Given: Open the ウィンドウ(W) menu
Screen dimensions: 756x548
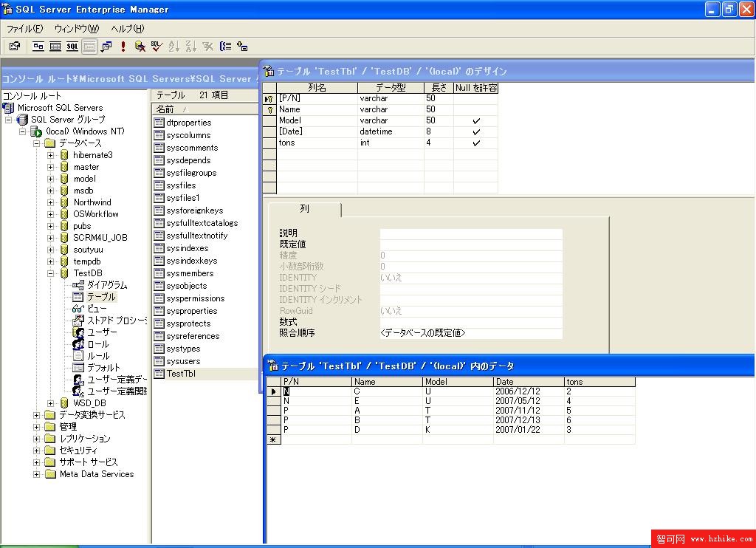Looking at the screenshot, I should coord(77,29).
